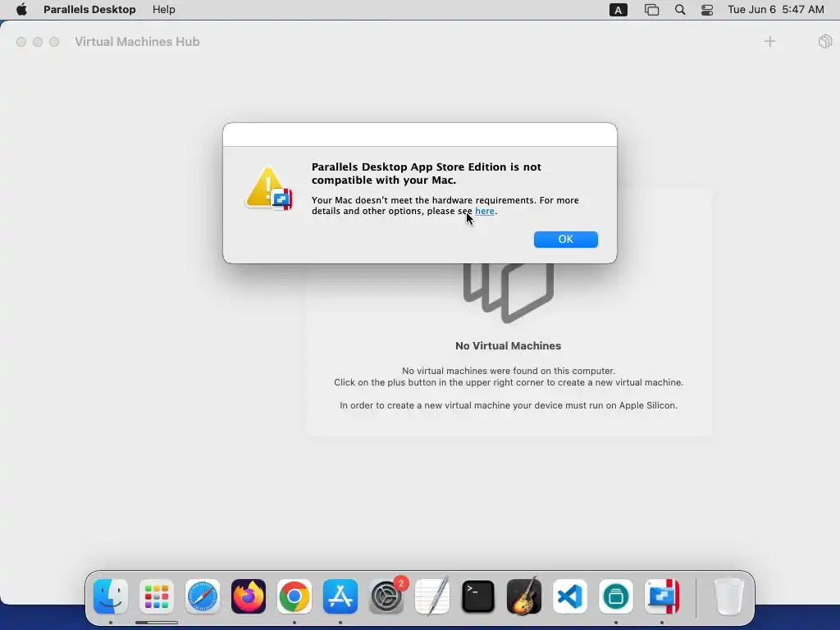Switch to Parallels Desktop in the Dock
Image resolution: width=840 pixels, height=630 pixels.
point(662,596)
